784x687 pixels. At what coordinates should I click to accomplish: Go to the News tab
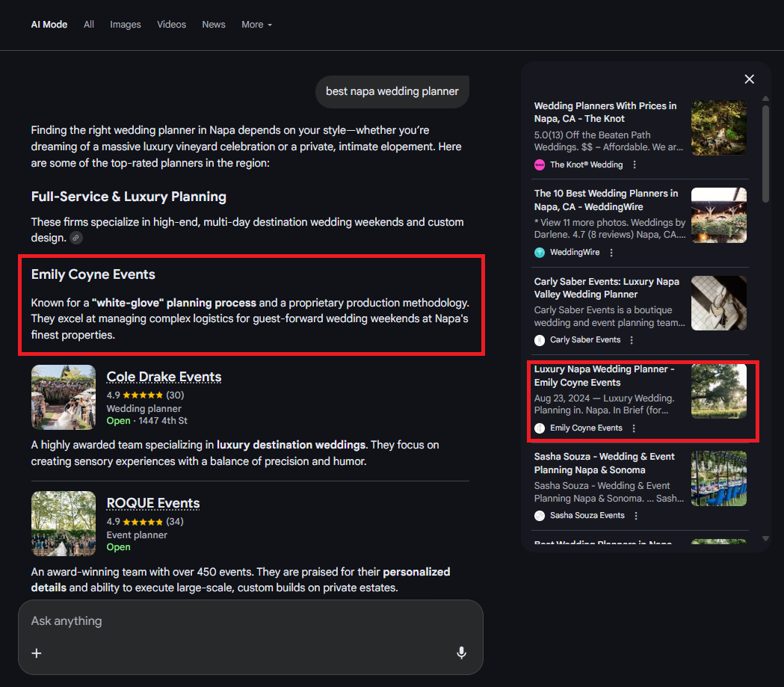(x=214, y=25)
